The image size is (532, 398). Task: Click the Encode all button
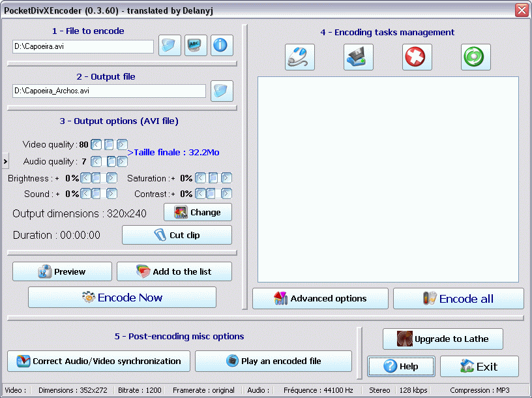(x=459, y=299)
